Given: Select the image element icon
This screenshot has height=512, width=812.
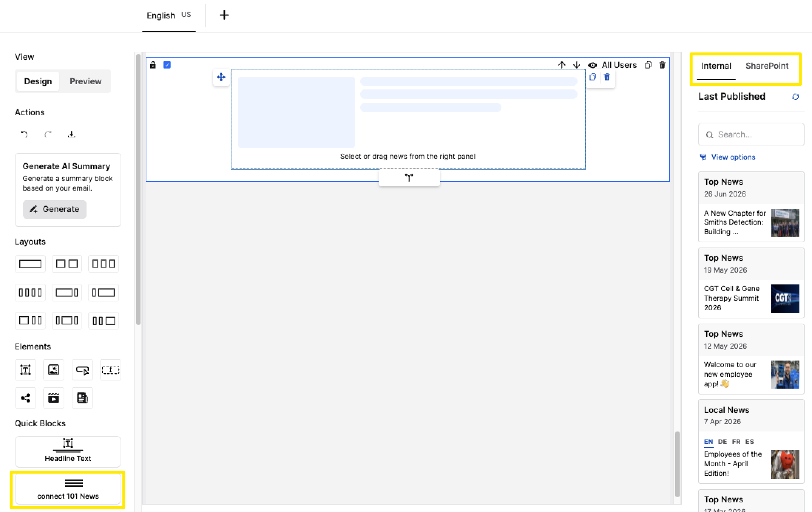Looking at the screenshot, I should pos(54,370).
